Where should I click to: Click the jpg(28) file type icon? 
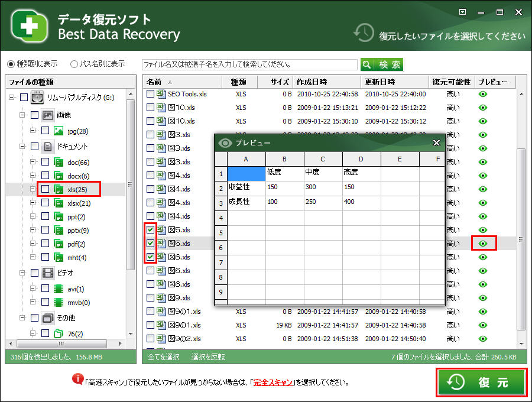59,131
